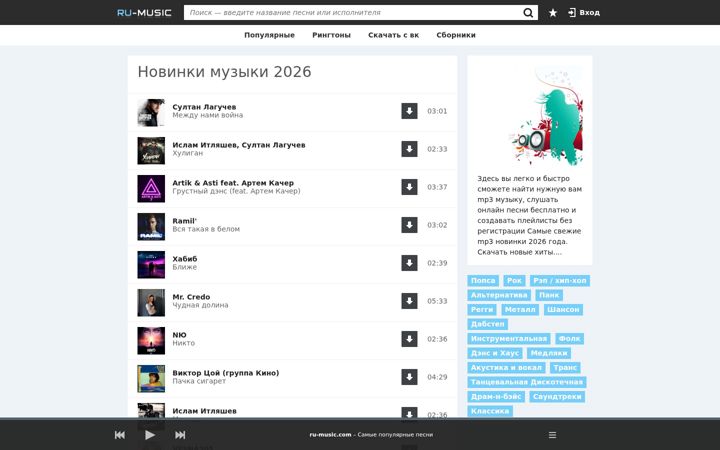The image size is (720, 450).
Task: Click the 05:33 track duration
Action: coord(437,301)
